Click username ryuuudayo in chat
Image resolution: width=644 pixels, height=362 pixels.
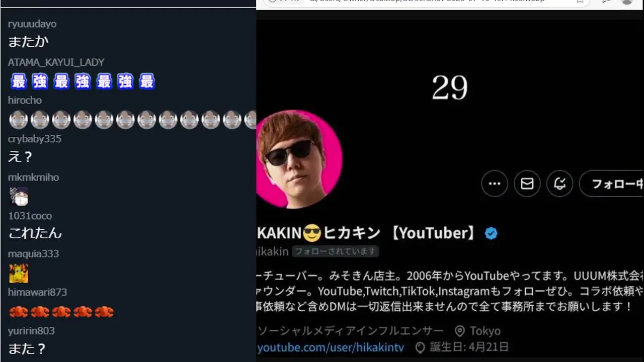coord(32,24)
